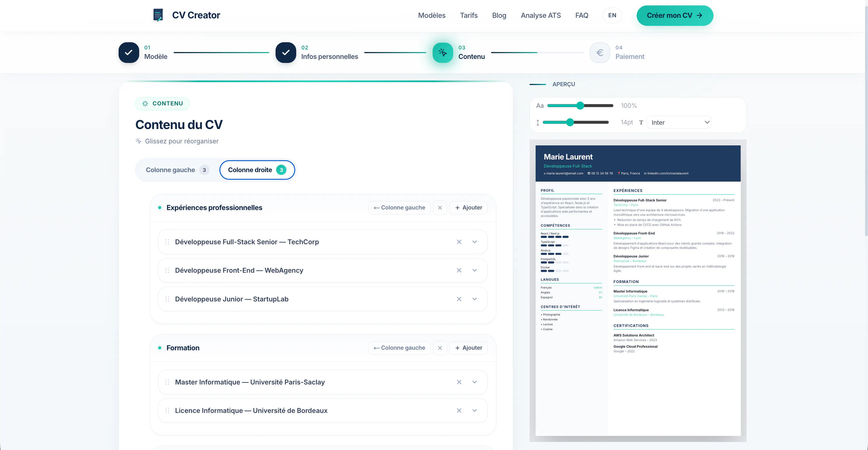
Task: Delete Développeuse Full-Stack Senior — TechCorp entry
Action: pyautogui.click(x=459, y=242)
